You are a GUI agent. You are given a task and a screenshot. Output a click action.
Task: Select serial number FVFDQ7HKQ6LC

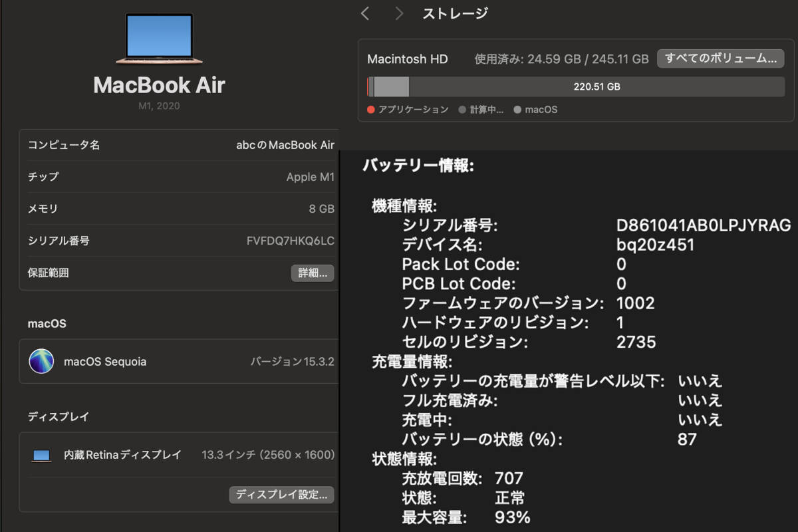tap(291, 241)
